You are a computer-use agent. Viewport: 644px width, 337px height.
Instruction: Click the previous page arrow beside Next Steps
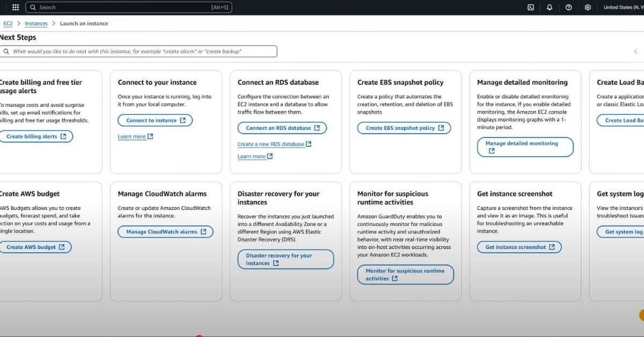(636, 52)
